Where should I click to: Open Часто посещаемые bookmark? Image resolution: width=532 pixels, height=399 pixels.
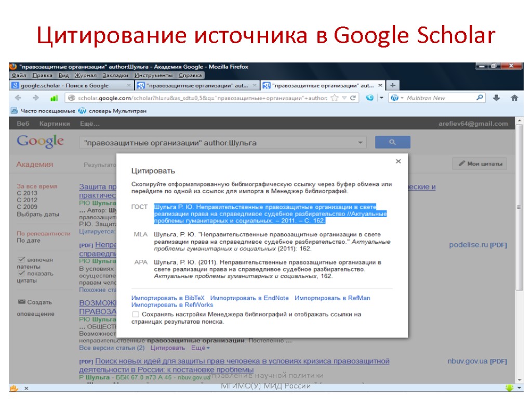[43, 111]
